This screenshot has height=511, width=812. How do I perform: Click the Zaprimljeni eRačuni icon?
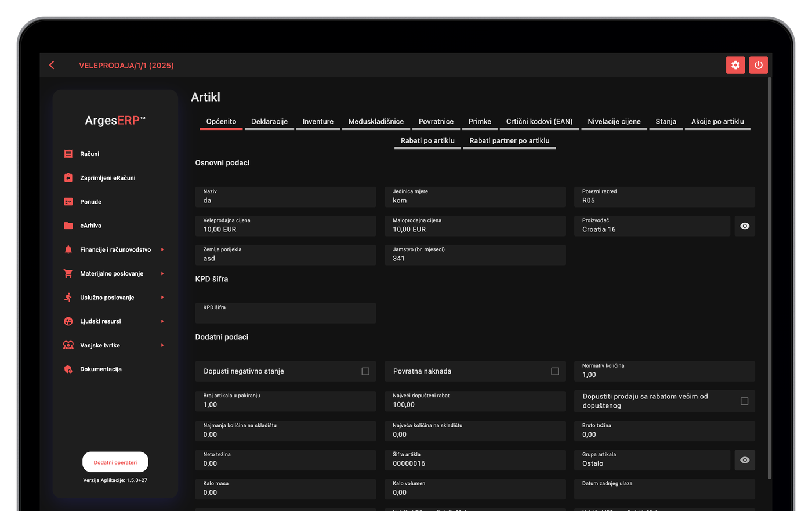68,177
